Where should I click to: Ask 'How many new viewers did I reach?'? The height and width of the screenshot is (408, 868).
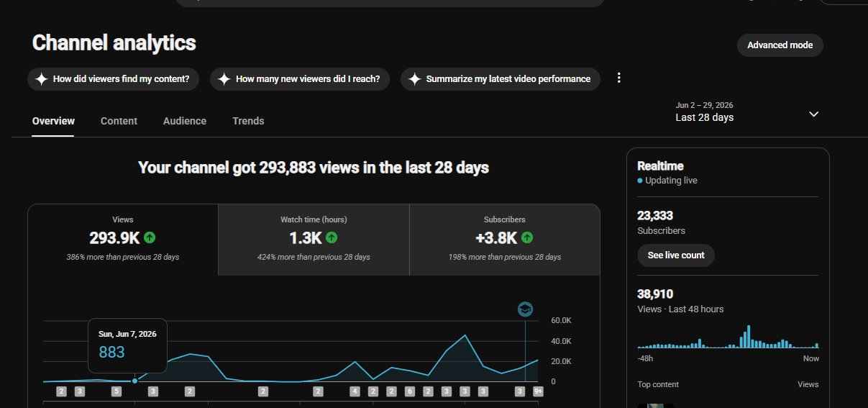[x=300, y=79]
